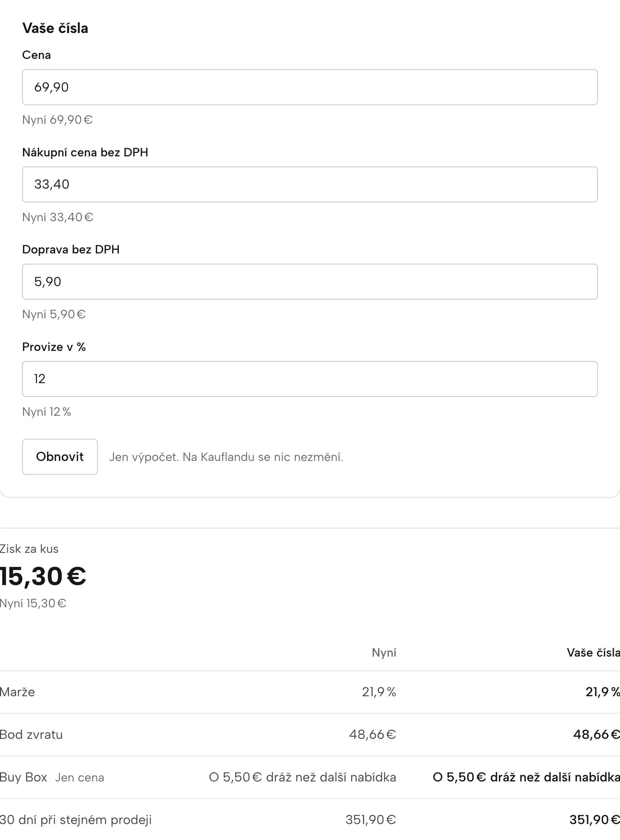Click the 'Doprava bez DPH' label
The width and height of the screenshot is (620, 840).
coord(71,250)
